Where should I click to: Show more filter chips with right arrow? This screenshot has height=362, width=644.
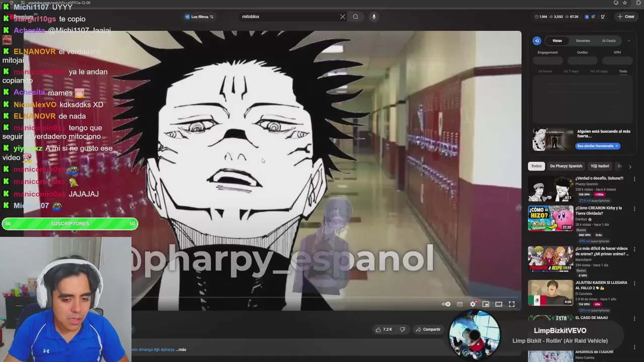click(630, 166)
